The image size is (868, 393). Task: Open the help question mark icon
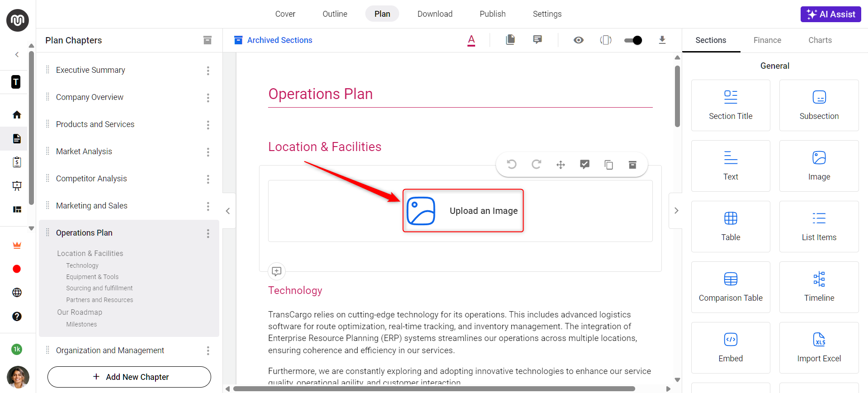tap(17, 317)
